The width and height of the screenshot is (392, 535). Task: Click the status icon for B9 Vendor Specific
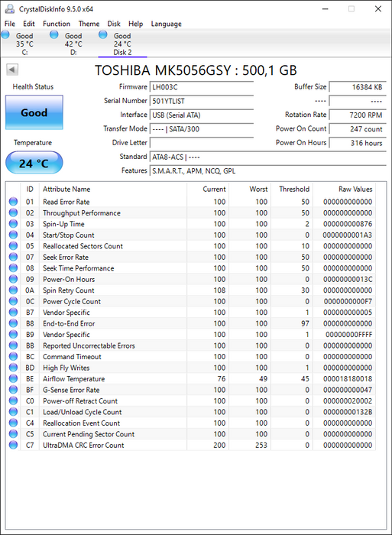tap(13, 335)
